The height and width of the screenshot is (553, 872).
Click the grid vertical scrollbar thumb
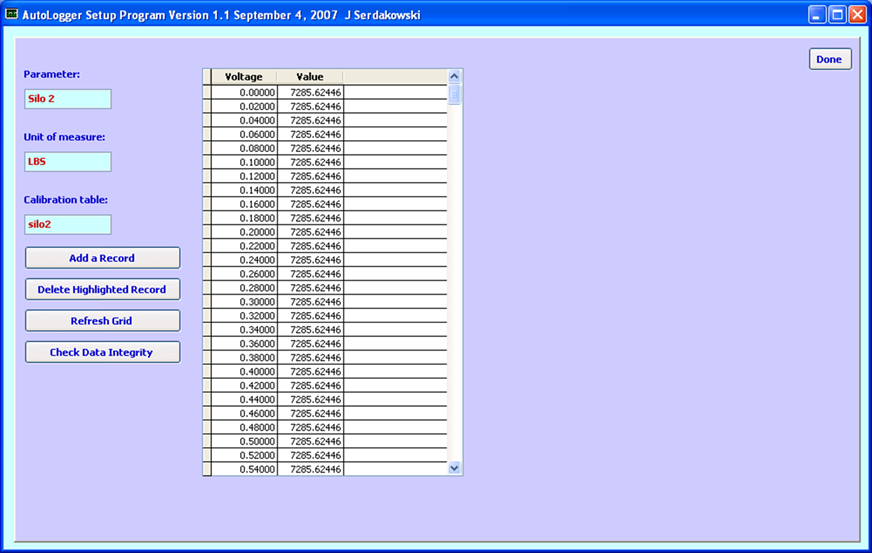tap(454, 94)
